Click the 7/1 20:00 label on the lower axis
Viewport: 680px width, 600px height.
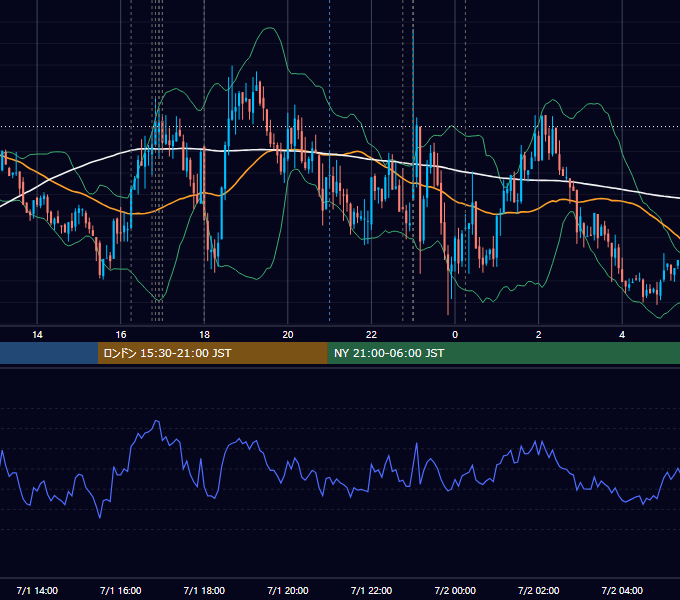click(x=288, y=590)
